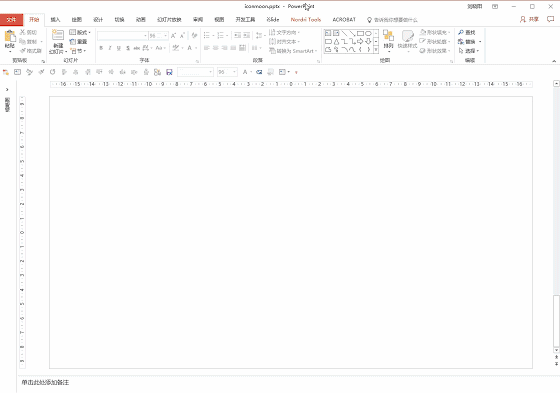
Task: Click the vertical scrollbar down arrow
Action: [x=556, y=350]
